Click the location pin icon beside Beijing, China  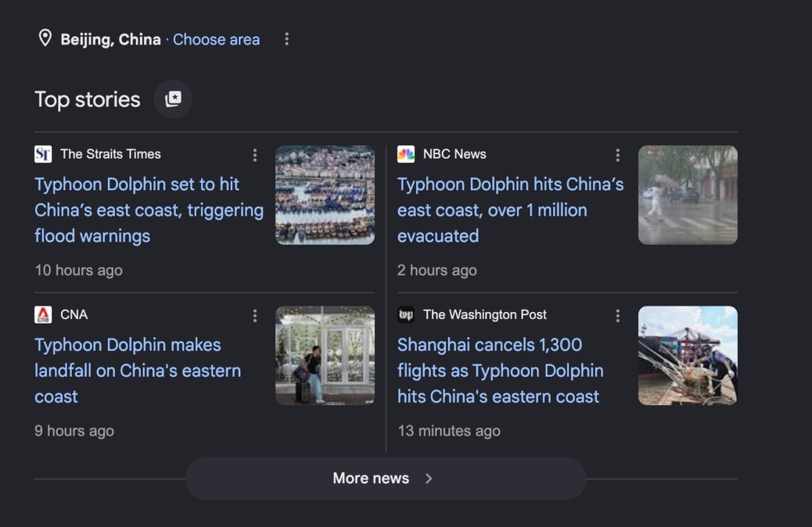pos(45,39)
